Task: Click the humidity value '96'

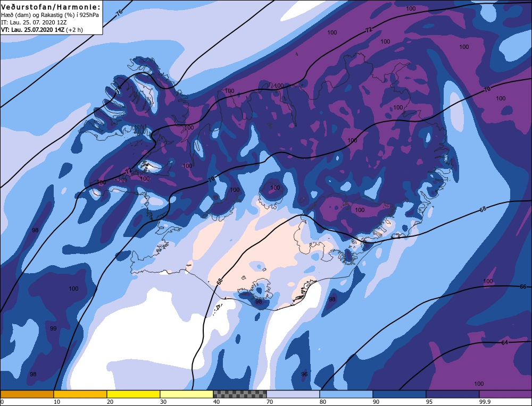Action: (x=304, y=374)
